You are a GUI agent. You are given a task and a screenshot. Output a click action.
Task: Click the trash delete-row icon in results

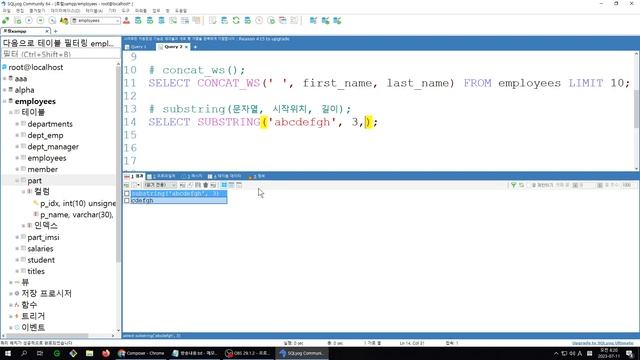click(x=206, y=185)
